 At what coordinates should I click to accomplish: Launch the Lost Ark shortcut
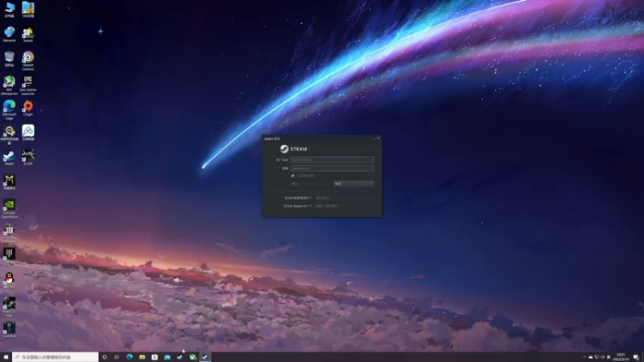(x=9, y=330)
